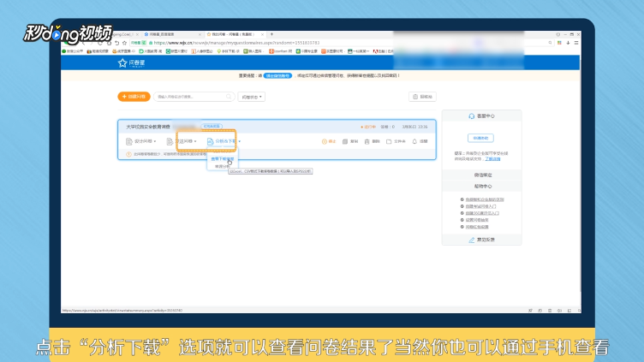Click the orange 创建问卷 create survey button

pos(134,97)
